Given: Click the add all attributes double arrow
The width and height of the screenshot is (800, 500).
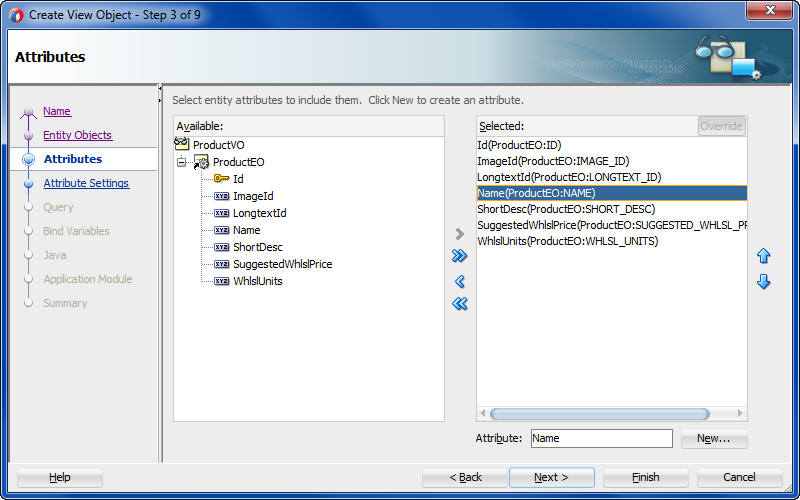Looking at the screenshot, I should (x=460, y=256).
